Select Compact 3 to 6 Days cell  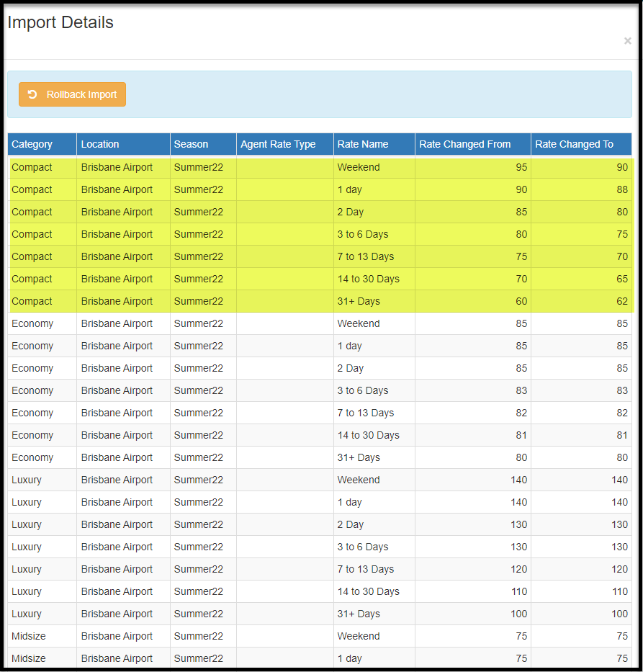click(x=374, y=234)
